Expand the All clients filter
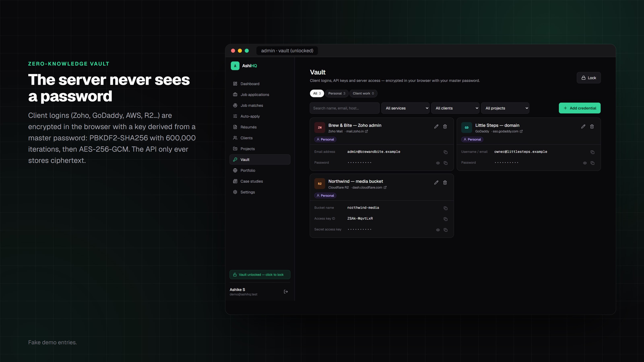The image size is (644, 362). pyautogui.click(x=455, y=108)
